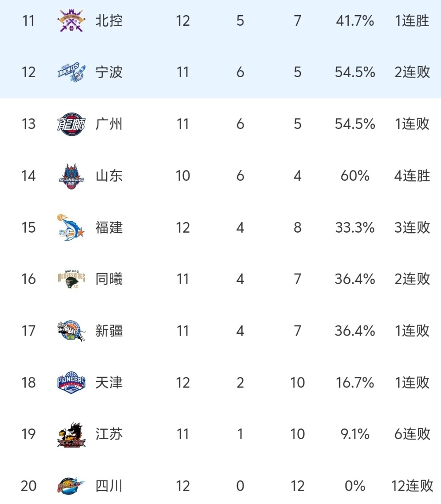This screenshot has width=441, height=504.
Task: Select the 四川 team logo
Action: 71,486
